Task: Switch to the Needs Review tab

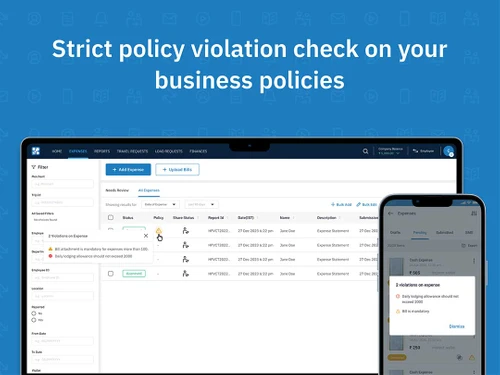Action: pyautogui.click(x=117, y=190)
